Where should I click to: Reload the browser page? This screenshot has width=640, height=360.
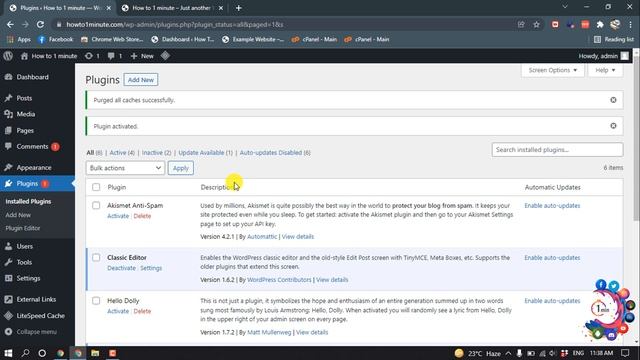[x=40, y=24]
